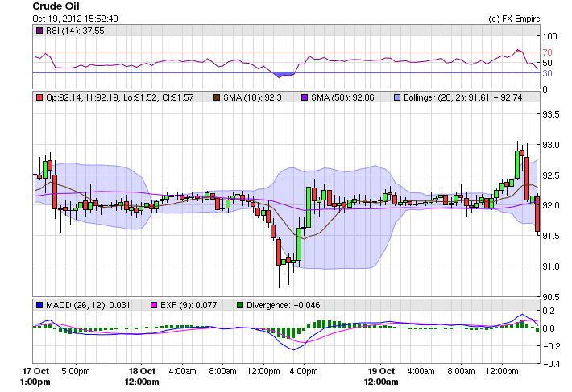Screen dimensions: 572x392
Task: Click the 91.5 price axis label
Action: (x=551, y=236)
